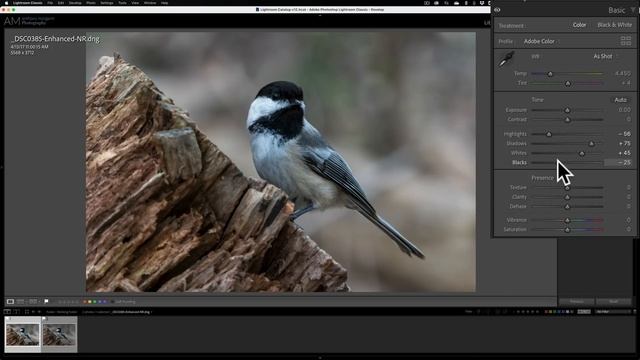Viewport: 640px width, 360px height.
Task: Go back using the filmstrip left arrow
Action: click(33, 312)
